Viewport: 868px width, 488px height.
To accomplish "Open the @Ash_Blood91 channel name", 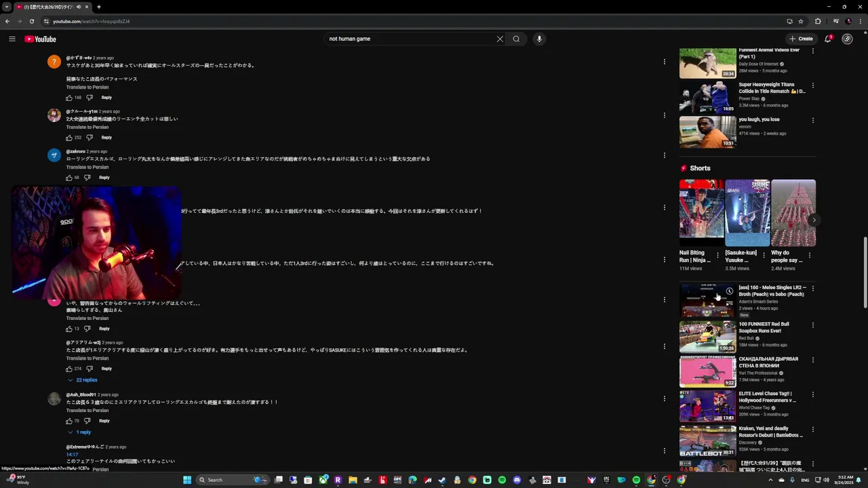I will click(x=81, y=394).
